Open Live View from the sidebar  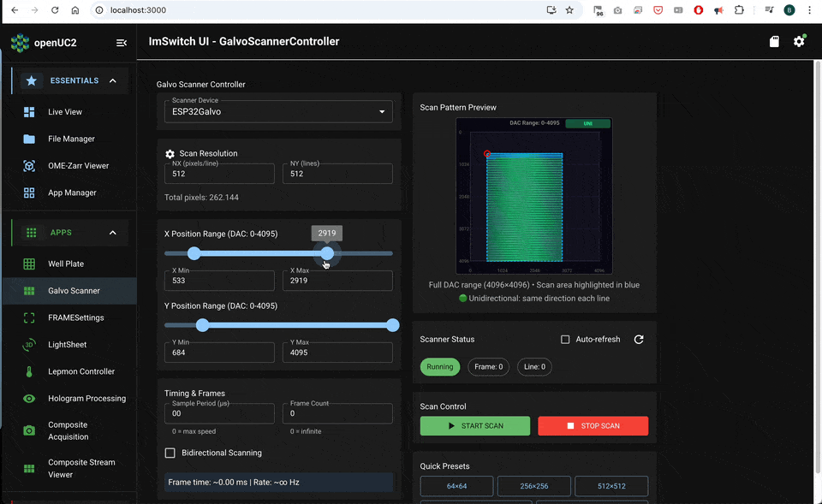(65, 112)
